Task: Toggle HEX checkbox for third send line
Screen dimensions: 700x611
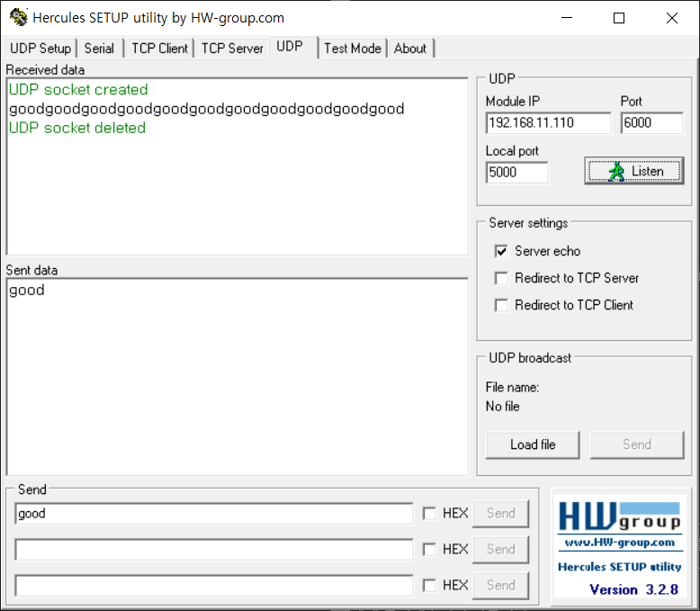Action: [429, 585]
